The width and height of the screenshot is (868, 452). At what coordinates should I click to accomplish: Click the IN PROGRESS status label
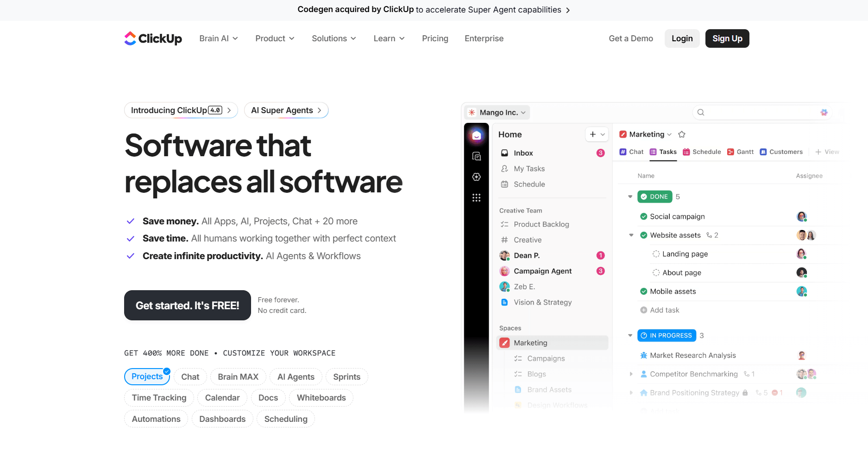667,336
